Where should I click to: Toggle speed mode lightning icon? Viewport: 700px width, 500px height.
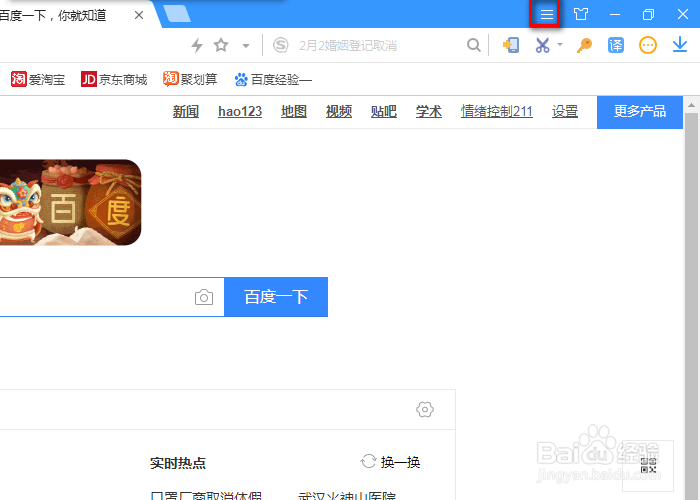pos(197,45)
